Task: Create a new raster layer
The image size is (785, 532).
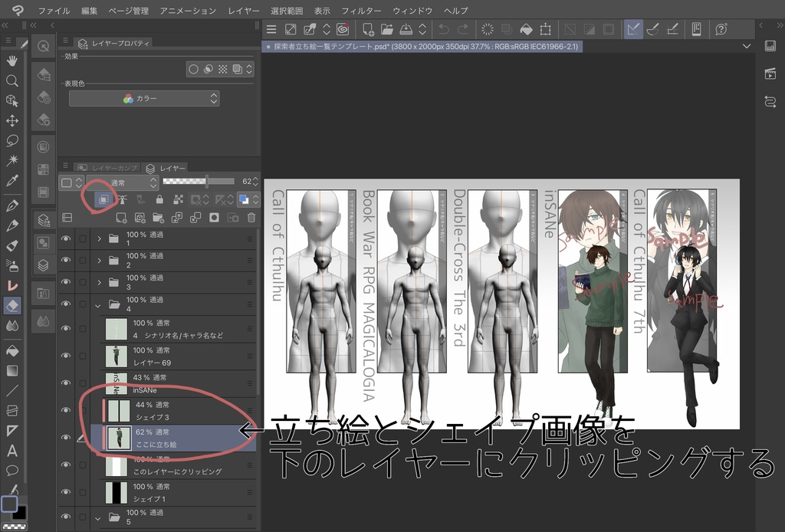Action: [x=122, y=218]
